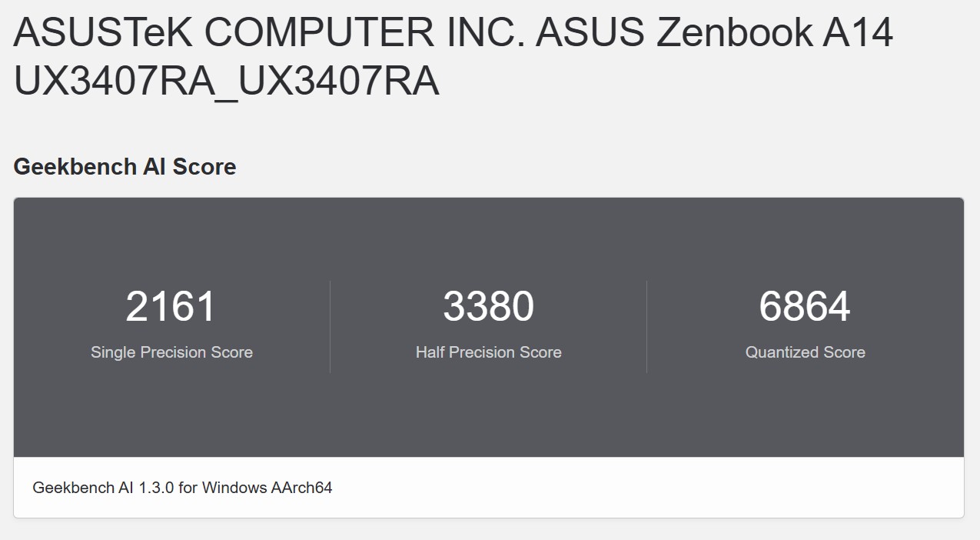Click the "Quantized Score" label
The image size is (980, 540).
(x=805, y=352)
